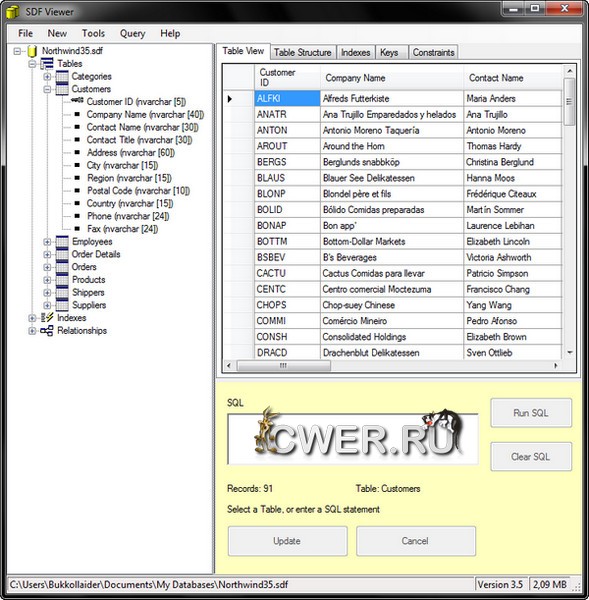
Task: Click the Orders table icon
Action: pos(62,267)
